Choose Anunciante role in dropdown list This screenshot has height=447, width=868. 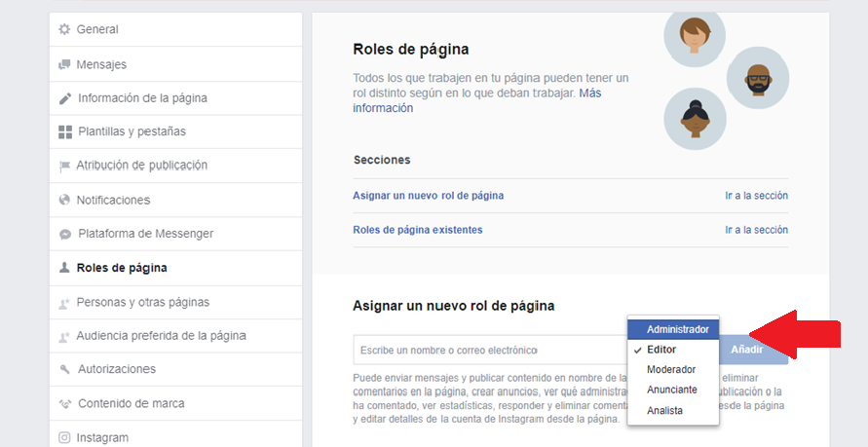(x=673, y=390)
